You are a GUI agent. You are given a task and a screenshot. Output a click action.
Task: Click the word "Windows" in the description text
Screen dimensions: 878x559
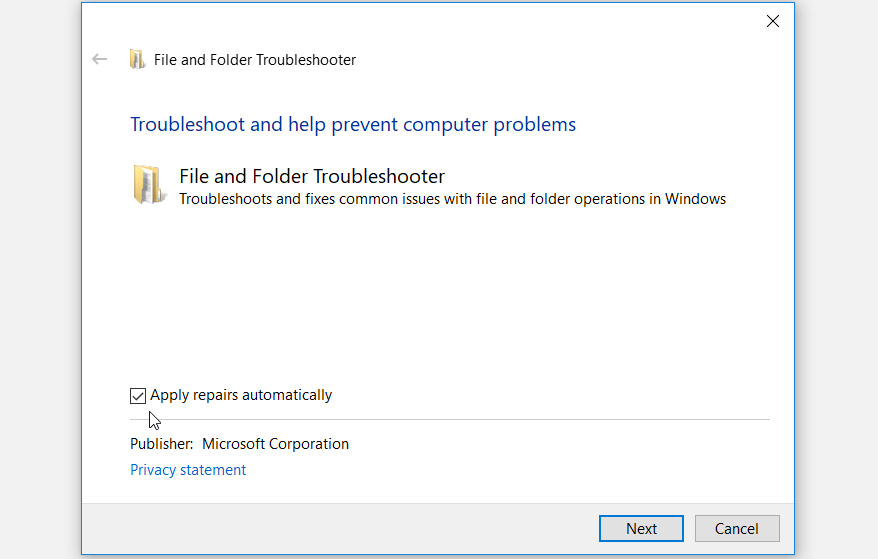pyautogui.click(x=696, y=199)
